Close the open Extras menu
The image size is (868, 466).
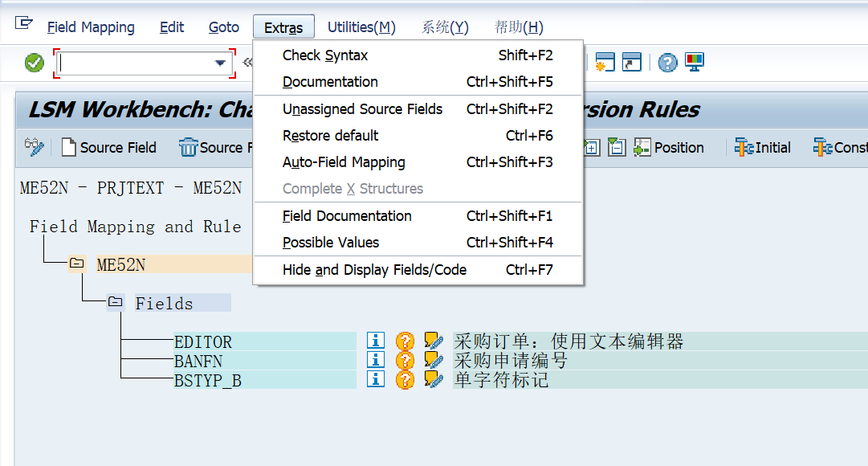pos(283,27)
